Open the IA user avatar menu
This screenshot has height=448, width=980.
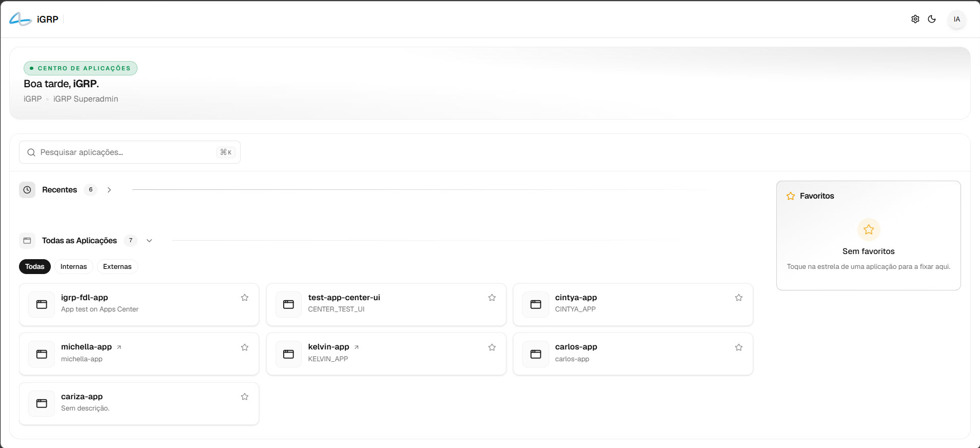[956, 20]
